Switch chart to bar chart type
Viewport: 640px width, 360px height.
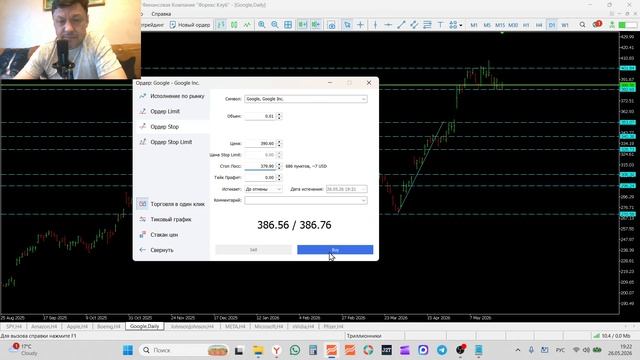pyautogui.click(x=221, y=25)
